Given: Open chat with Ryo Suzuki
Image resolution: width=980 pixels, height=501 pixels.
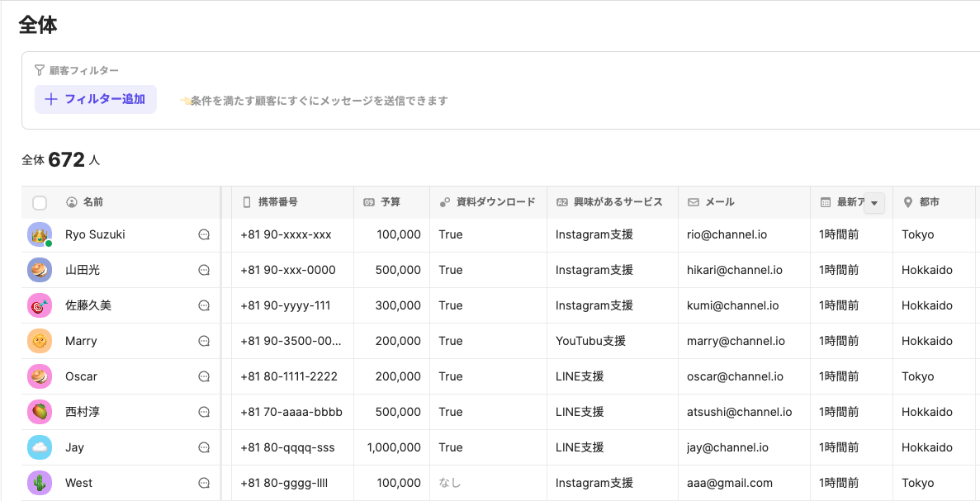Looking at the screenshot, I should [x=204, y=234].
